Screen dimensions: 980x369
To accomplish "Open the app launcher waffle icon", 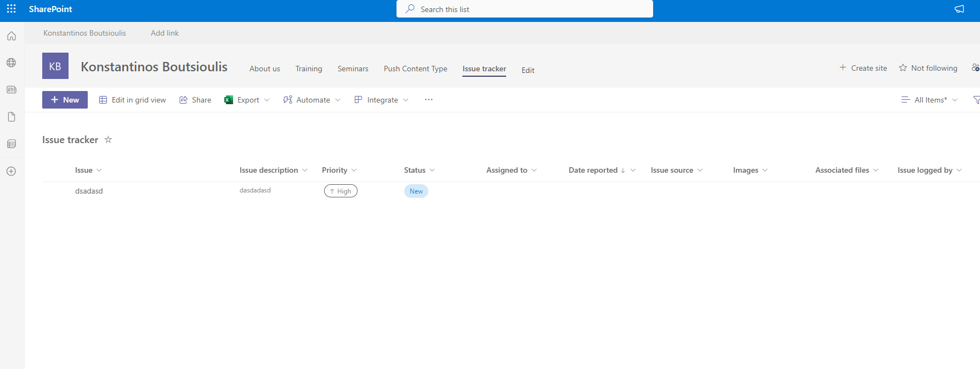I will coord(12,9).
